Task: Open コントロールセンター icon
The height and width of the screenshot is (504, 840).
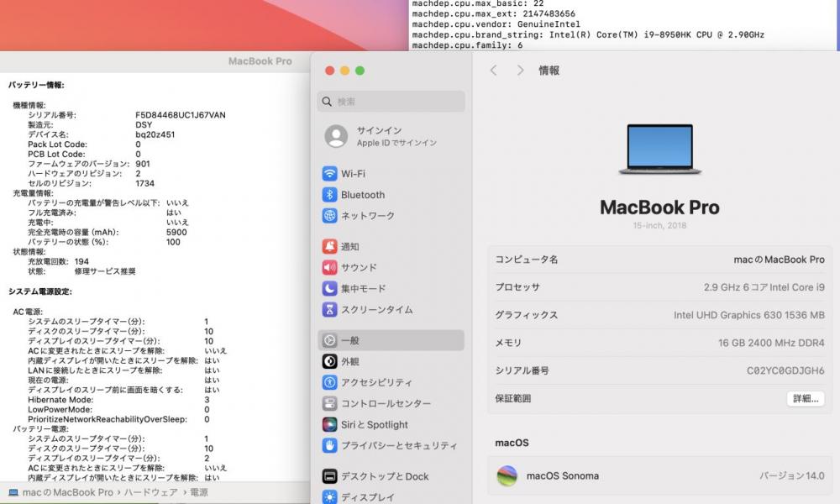Action: click(x=329, y=402)
